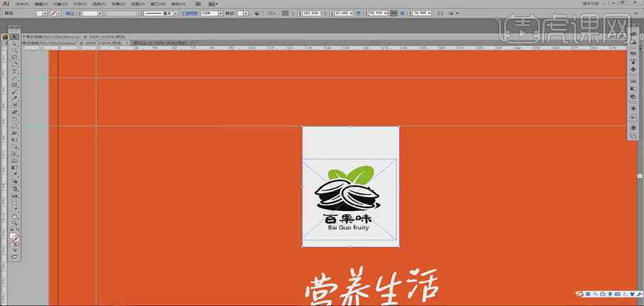Open the graphic style dropdown
Viewport: 644px width, 306px height.
click(246, 13)
